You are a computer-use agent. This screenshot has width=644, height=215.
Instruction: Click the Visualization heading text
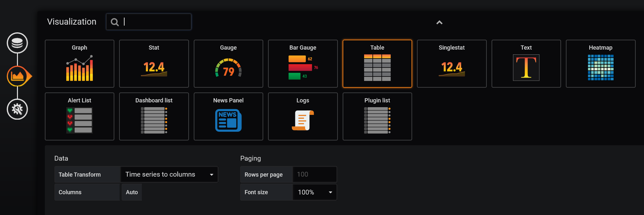click(x=72, y=22)
